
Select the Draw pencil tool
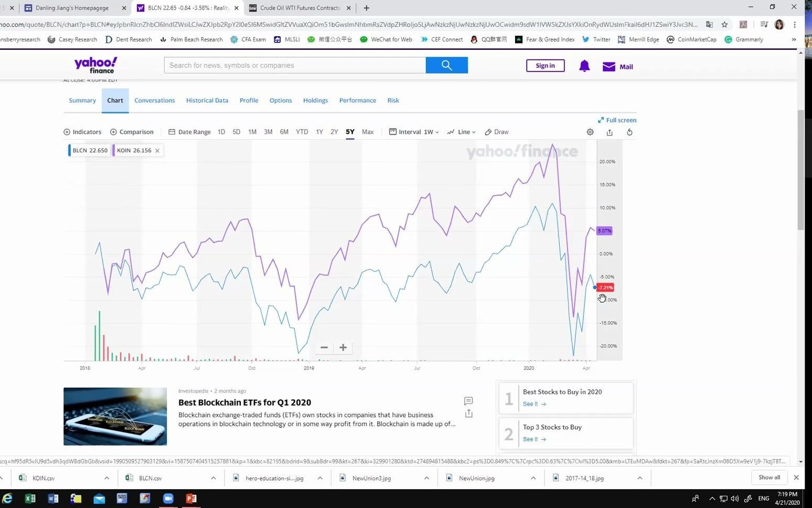coord(497,132)
